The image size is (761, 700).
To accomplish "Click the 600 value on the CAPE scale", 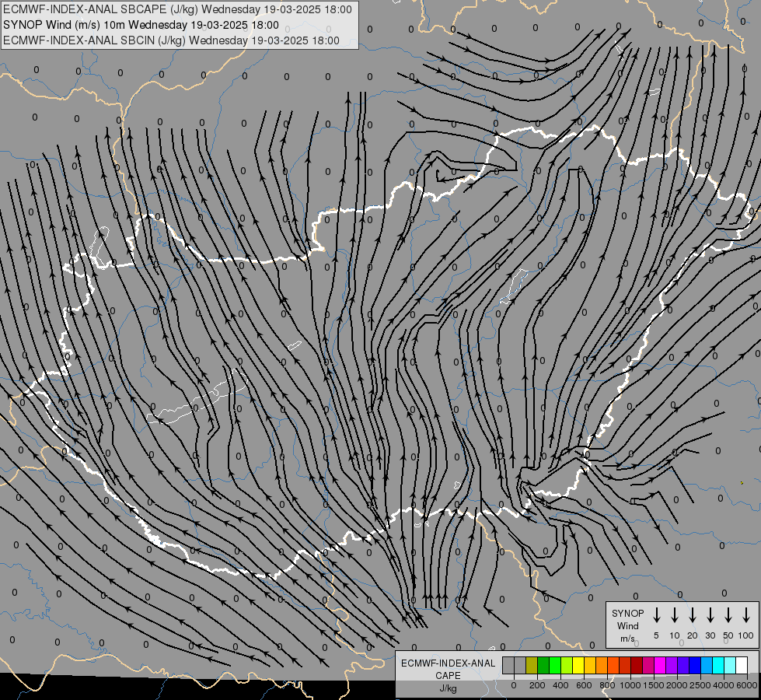I will point(584,685).
